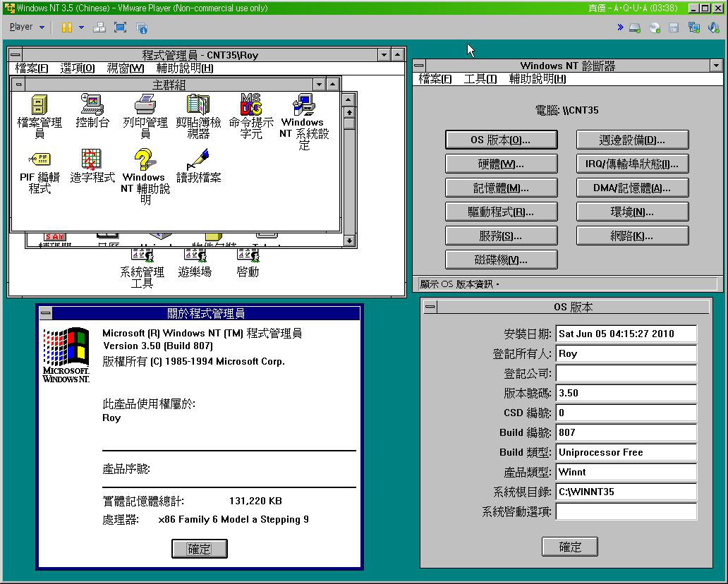
Task: Click the 環境 button in diagnostics
Action: point(632,212)
